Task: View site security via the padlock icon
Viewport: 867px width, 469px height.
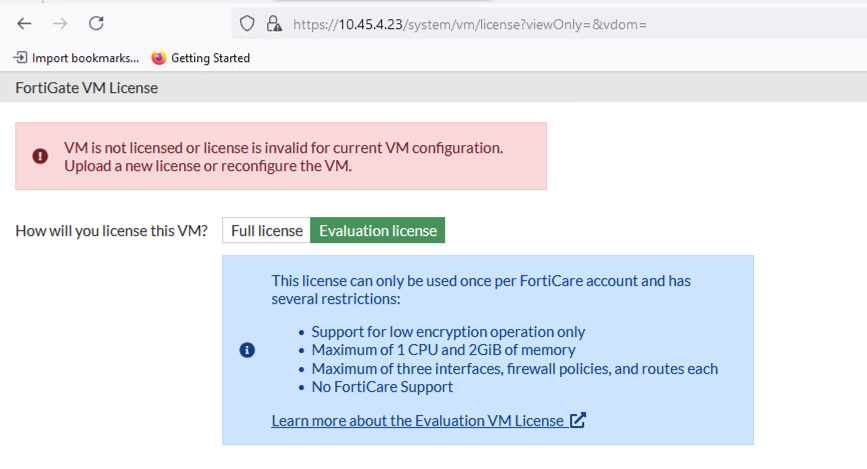Action: (x=274, y=24)
